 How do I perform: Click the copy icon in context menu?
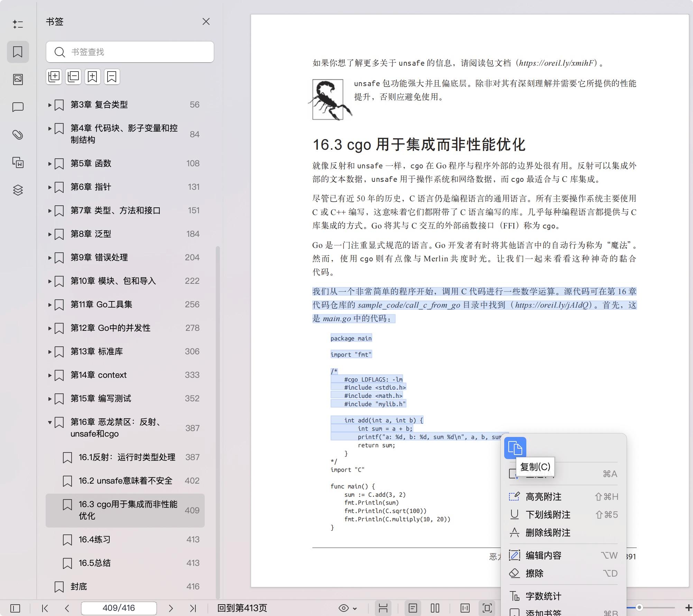[x=515, y=448]
